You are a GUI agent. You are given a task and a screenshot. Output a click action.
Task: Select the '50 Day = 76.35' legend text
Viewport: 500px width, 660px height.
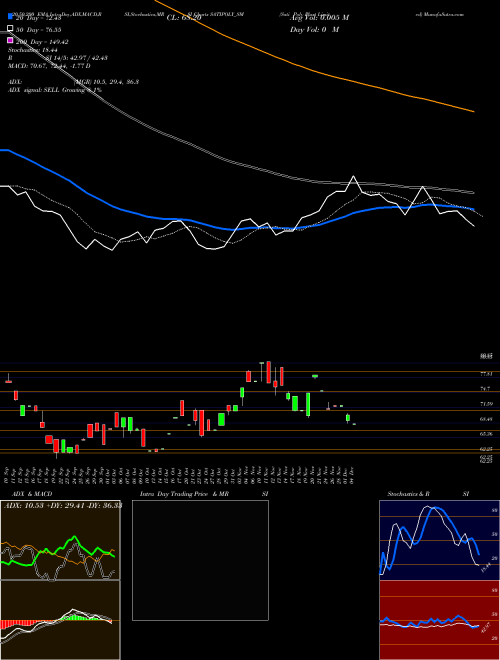point(39,30)
